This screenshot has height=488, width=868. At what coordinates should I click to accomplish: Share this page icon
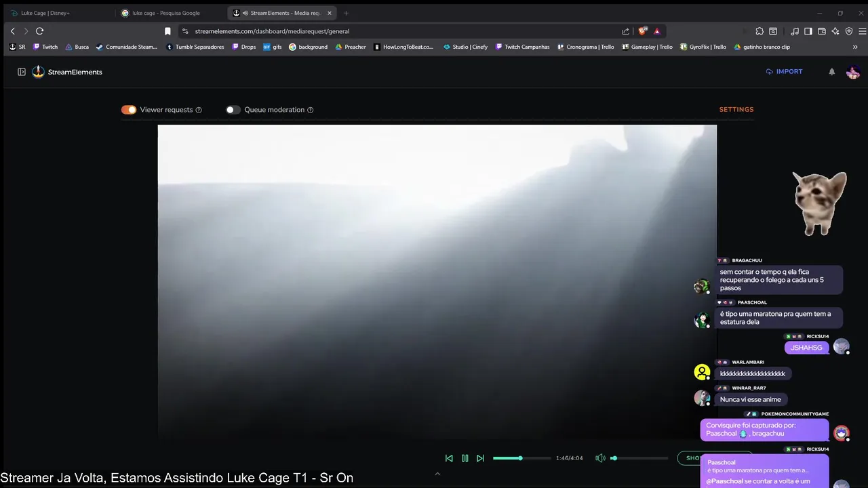(625, 31)
